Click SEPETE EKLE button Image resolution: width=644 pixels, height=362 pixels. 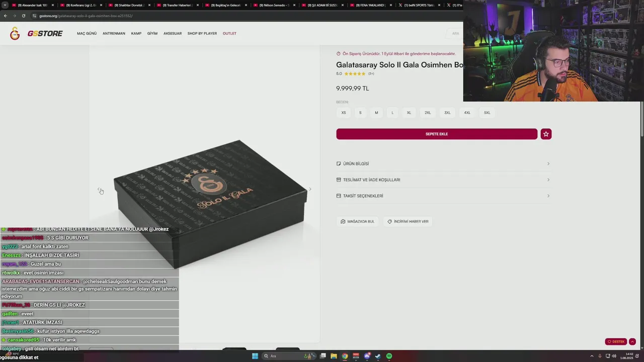(437, 134)
